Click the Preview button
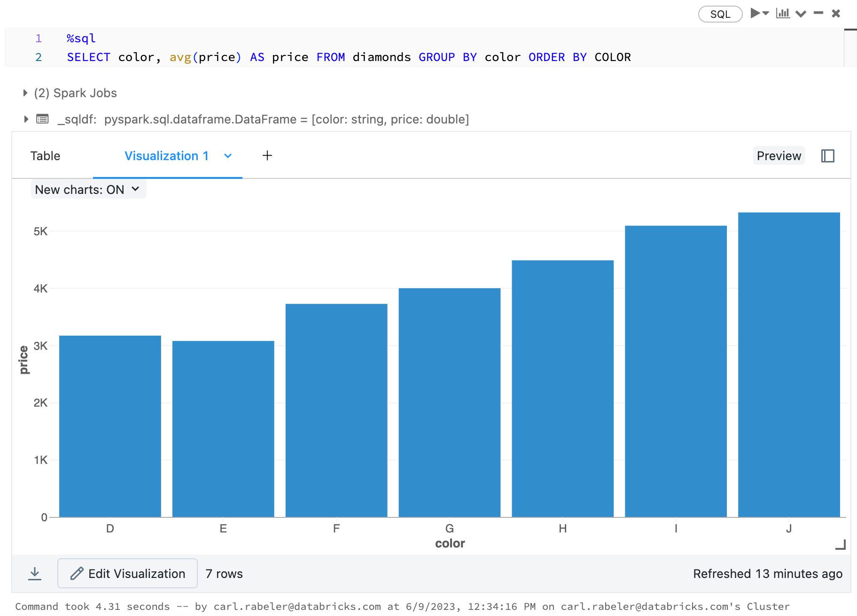Screen dimensions: 857x616 point(778,155)
